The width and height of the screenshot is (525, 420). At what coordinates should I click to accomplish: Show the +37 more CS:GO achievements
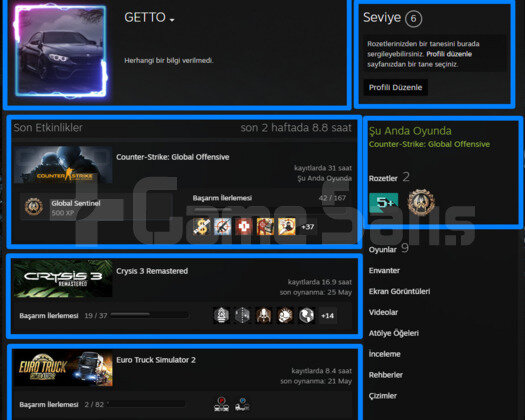(308, 227)
